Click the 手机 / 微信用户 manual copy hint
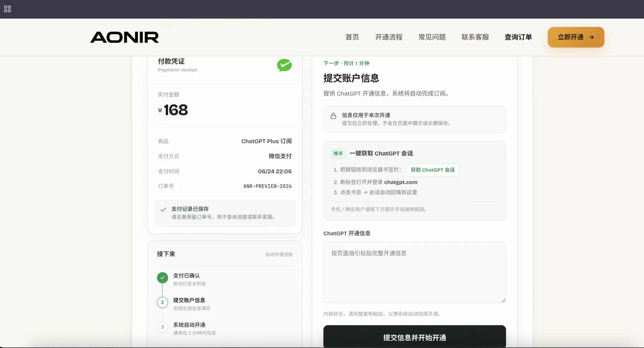This screenshot has width=644, height=348. (380, 209)
